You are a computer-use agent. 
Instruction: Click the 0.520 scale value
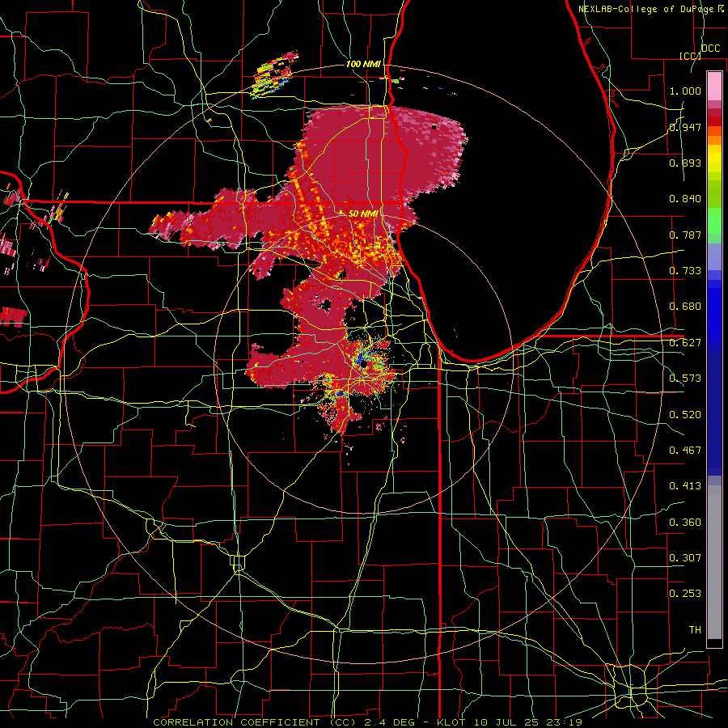(685, 415)
